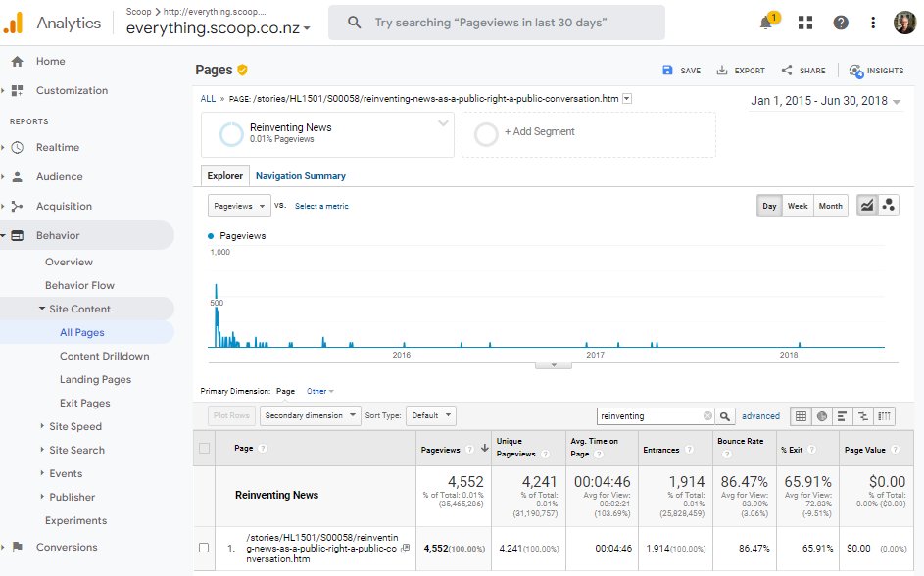The height and width of the screenshot is (576, 924).
Task: Click Add Segment box
Action: [589, 135]
